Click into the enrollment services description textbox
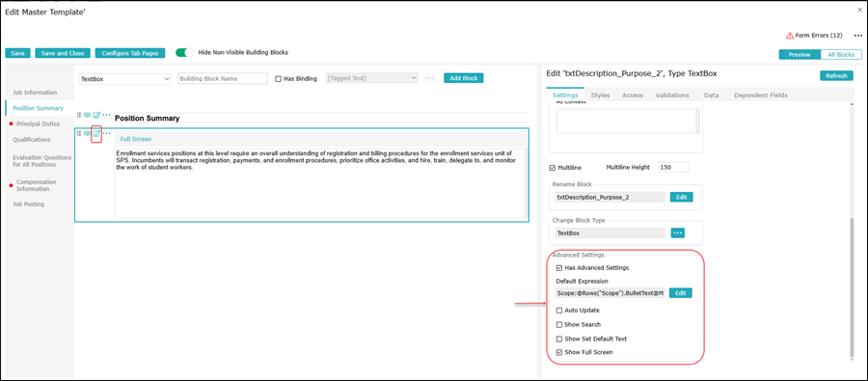This screenshot has width=868, height=381. click(x=320, y=182)
